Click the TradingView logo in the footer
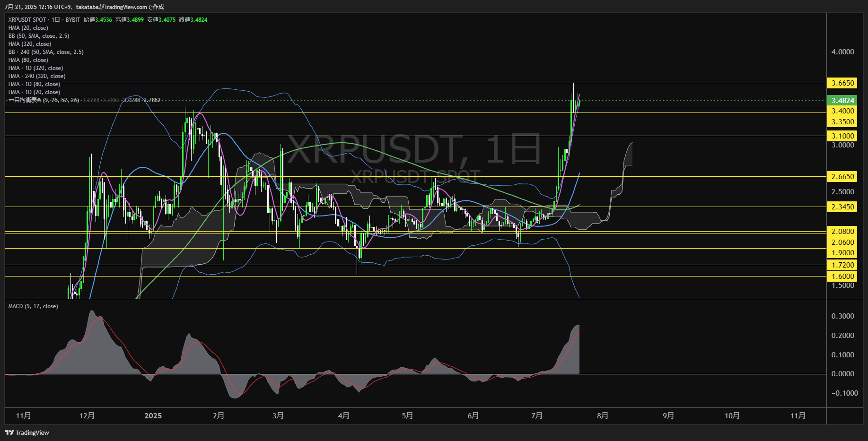The height and width of the screenshot is (441, 868). pyautogui.click(x=27, y=432)
